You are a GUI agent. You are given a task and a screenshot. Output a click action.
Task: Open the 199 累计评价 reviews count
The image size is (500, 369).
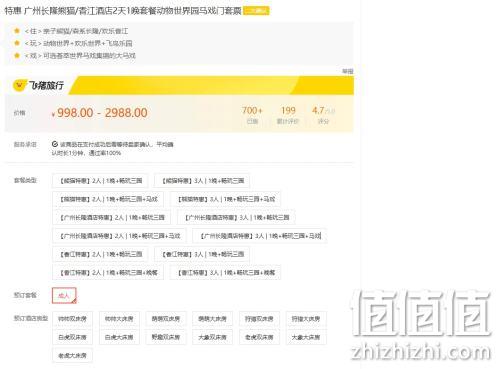(x=288, y=115)
